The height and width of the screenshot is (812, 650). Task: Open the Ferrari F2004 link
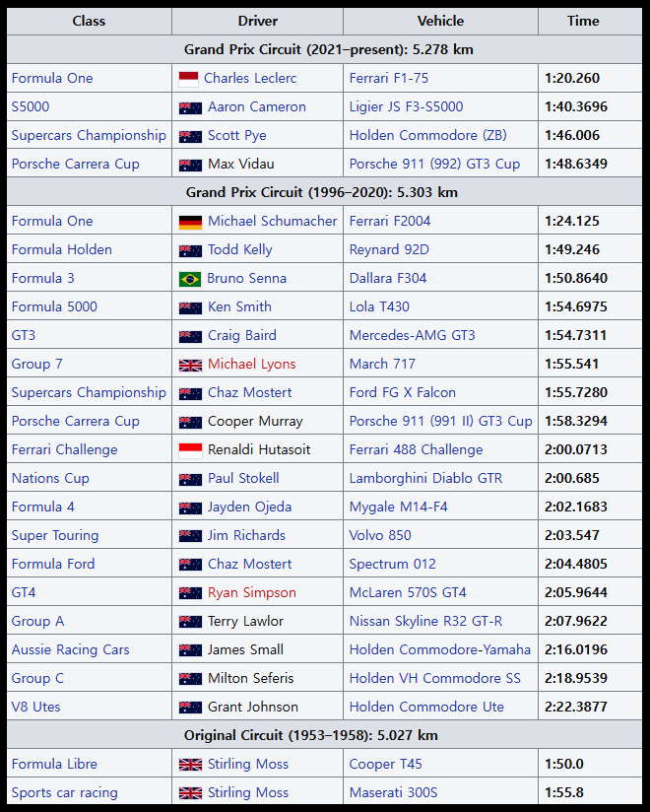click(390, 221)
